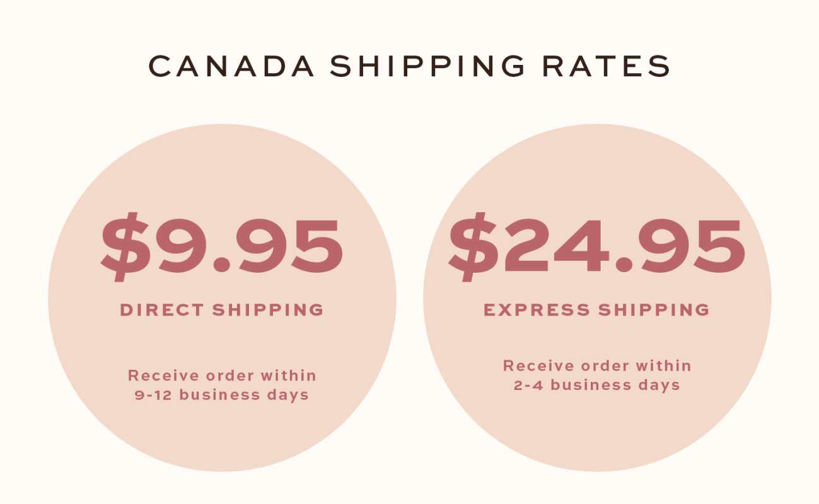Click the "9-12" day range
Image resolution: width=819 pixels, height=504 pixels.
[152, 396]
